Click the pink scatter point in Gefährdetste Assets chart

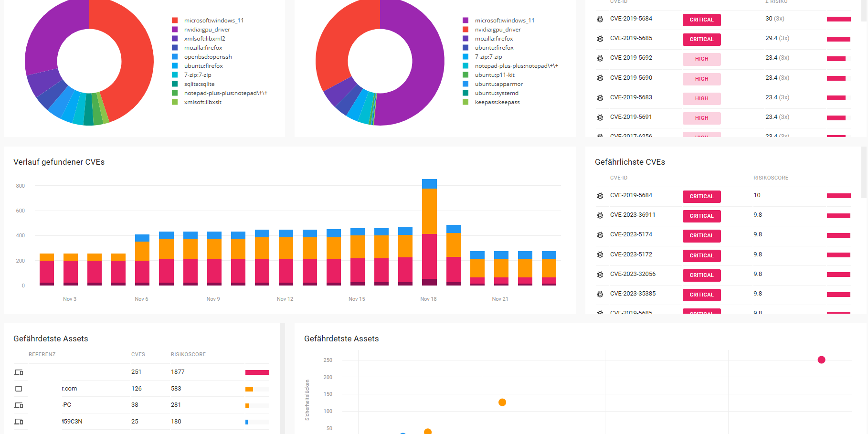(821, 360)
